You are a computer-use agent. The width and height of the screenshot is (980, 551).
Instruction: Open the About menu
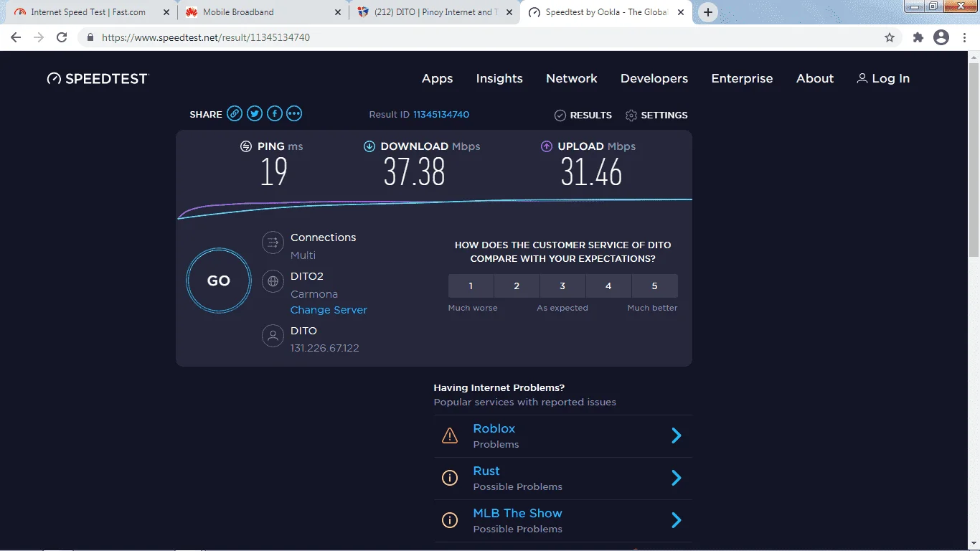815,79
